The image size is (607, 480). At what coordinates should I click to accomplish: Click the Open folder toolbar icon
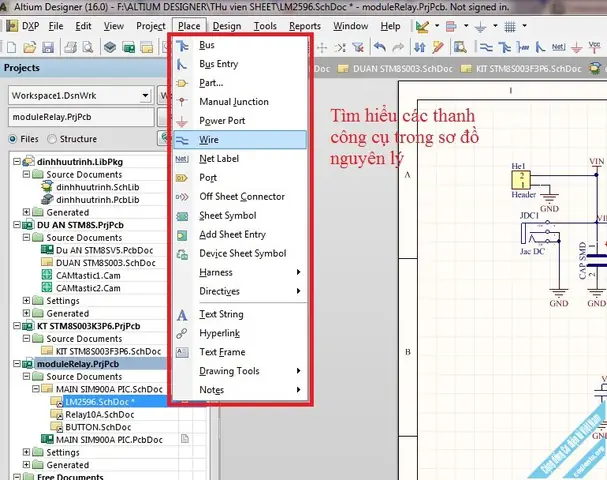click(30, 47)
